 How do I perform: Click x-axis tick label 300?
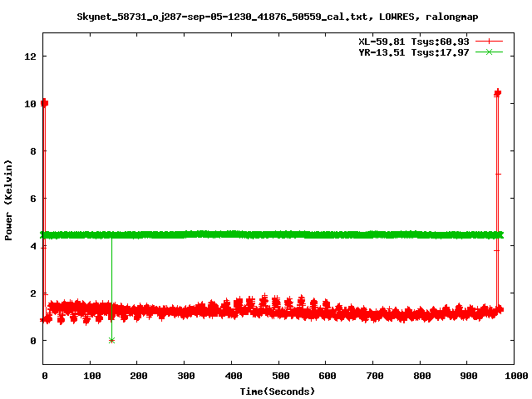point(186,376)
